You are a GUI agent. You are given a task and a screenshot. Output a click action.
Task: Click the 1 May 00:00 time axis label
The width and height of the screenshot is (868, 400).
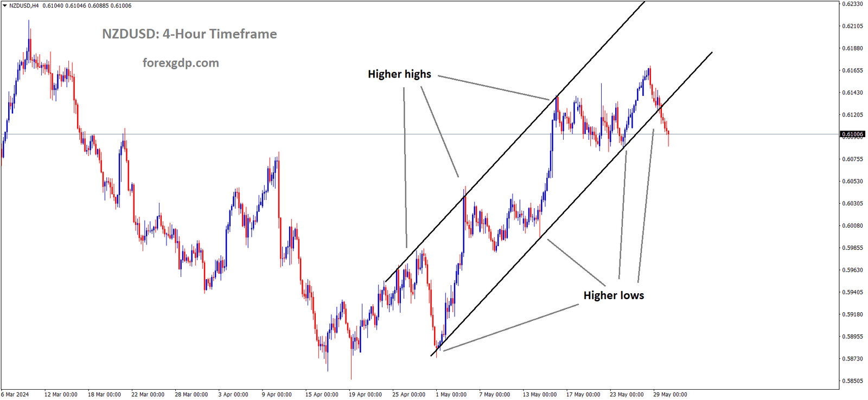(x=451, y=394)
